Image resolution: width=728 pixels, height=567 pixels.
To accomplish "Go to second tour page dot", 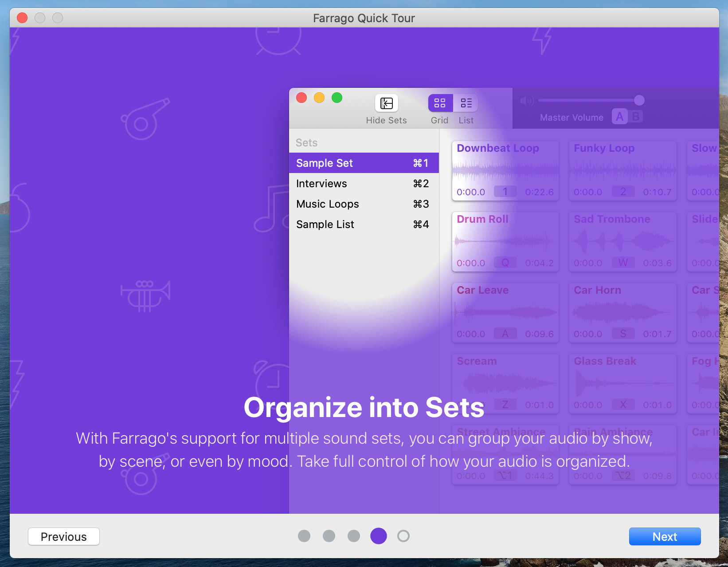I will point(329,536).
